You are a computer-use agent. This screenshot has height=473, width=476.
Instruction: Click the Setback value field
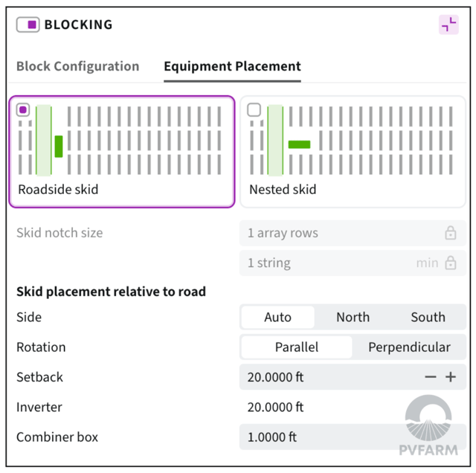pos(327,377)
